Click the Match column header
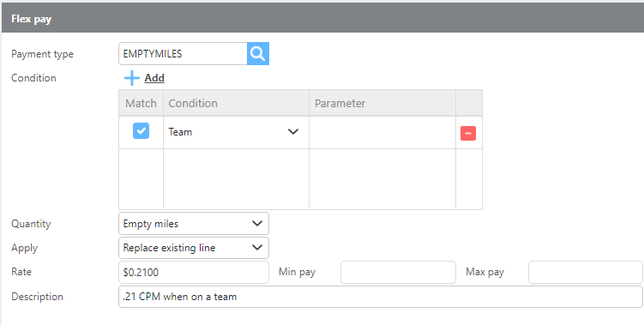Viewport: 644px width, 325px height. point(141,103)
